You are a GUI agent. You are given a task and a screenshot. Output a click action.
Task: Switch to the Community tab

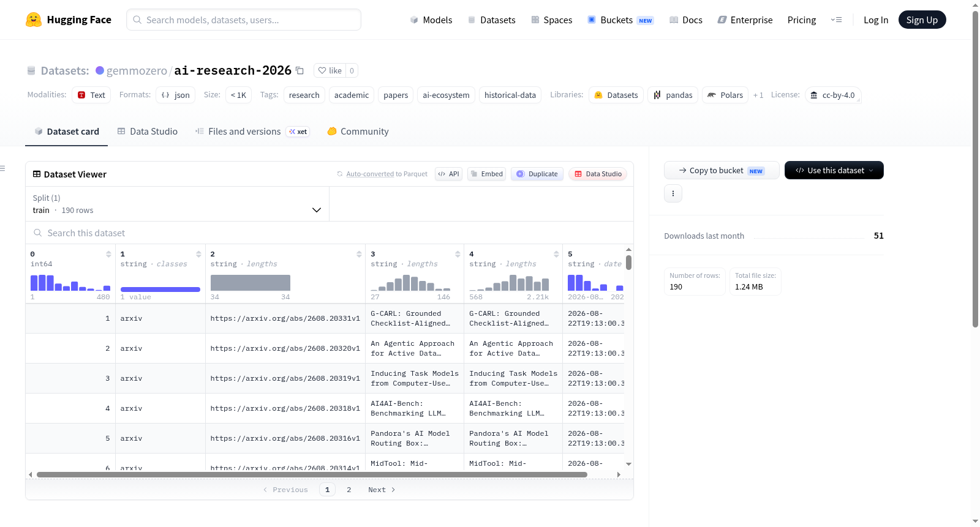coord(358,132)
